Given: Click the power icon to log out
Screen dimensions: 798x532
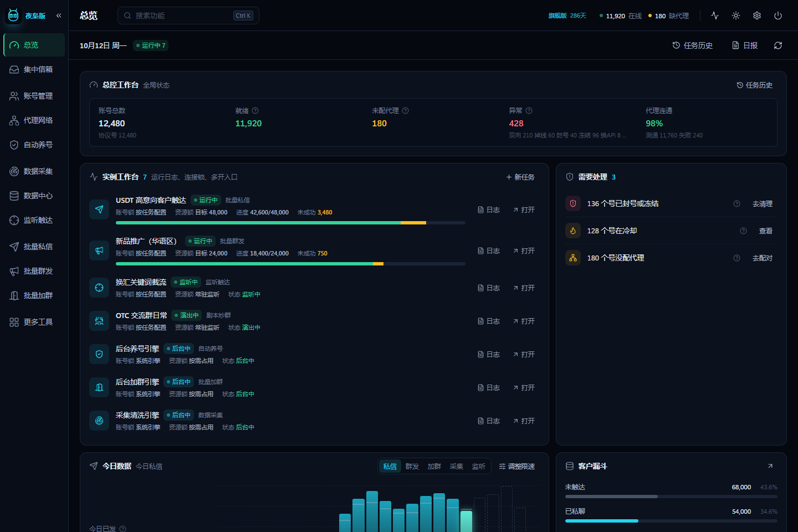Looking at the screenshot, I should pyautogui.click(x=778, y=16).
